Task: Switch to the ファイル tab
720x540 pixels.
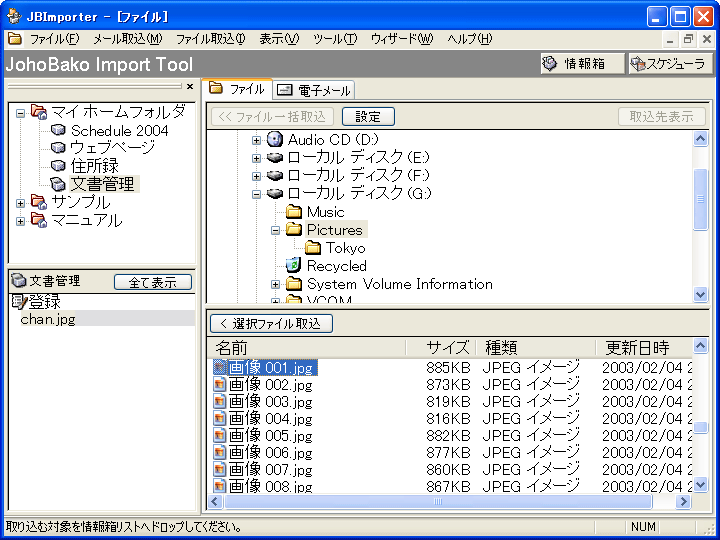Action: click(237, 89)
